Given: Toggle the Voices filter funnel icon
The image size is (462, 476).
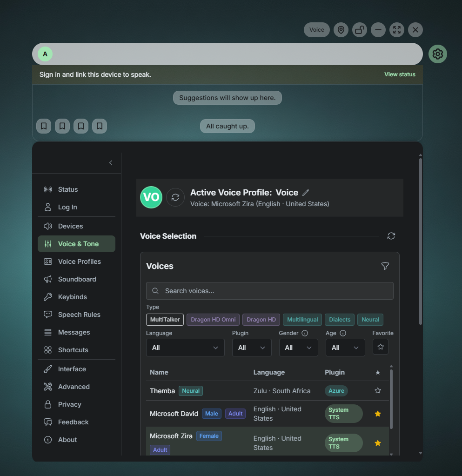Looking at the screenshot, I should pyautogui.click(x=385, y=266).
